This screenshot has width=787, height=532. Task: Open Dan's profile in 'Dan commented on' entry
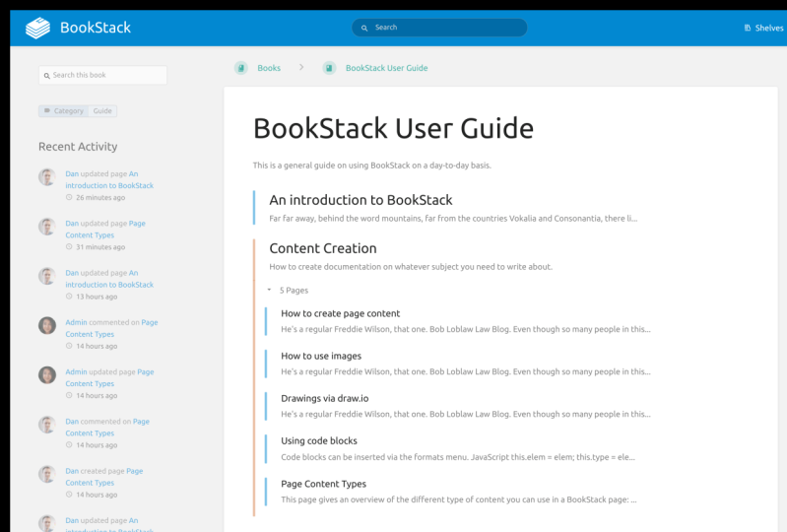[72, 422]
